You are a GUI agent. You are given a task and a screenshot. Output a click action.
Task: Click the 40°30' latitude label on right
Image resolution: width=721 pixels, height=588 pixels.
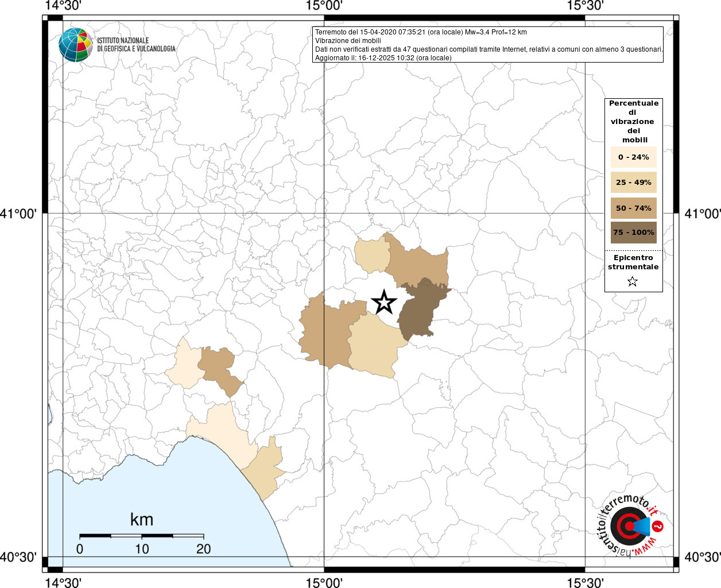pyautogui.click(x=703, y=557)
